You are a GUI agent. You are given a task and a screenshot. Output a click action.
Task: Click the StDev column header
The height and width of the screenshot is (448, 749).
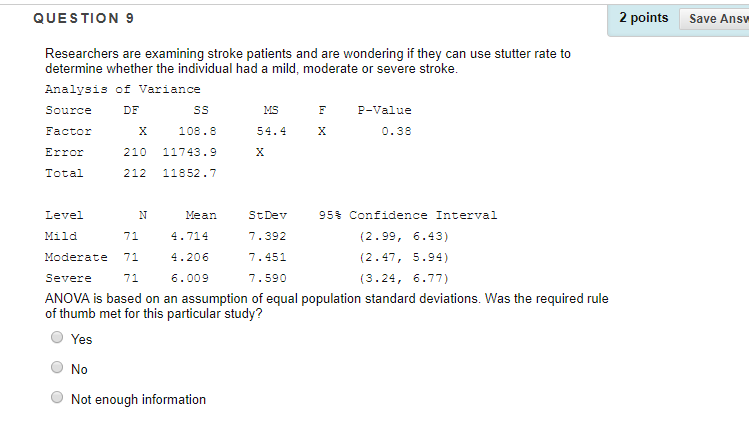pos(266,215)
